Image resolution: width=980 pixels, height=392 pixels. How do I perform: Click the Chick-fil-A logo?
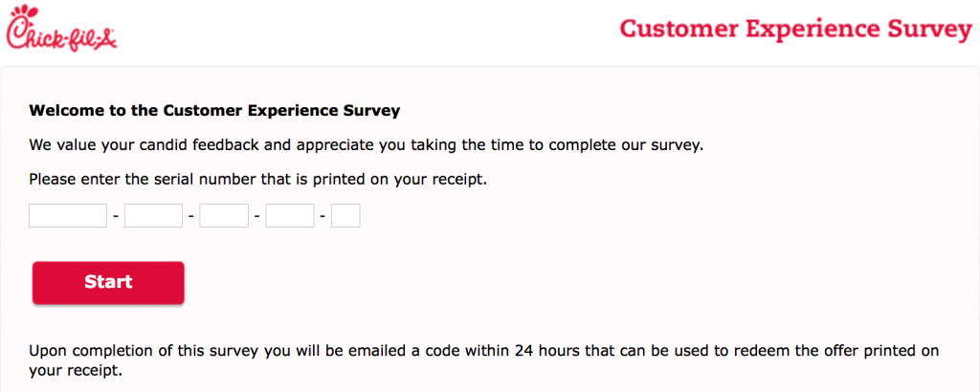coord(61,28)
